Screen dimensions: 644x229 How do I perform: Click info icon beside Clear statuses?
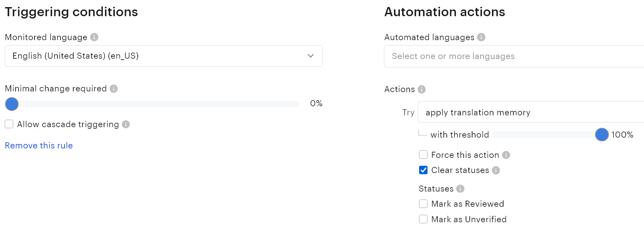coord(496,170)
